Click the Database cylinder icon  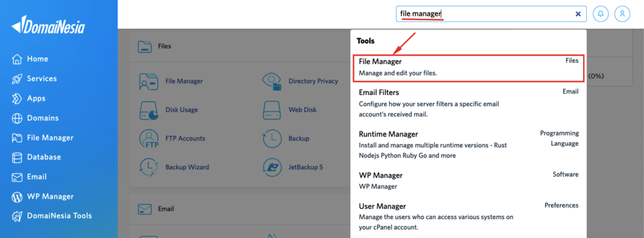(x=17, y=157)
